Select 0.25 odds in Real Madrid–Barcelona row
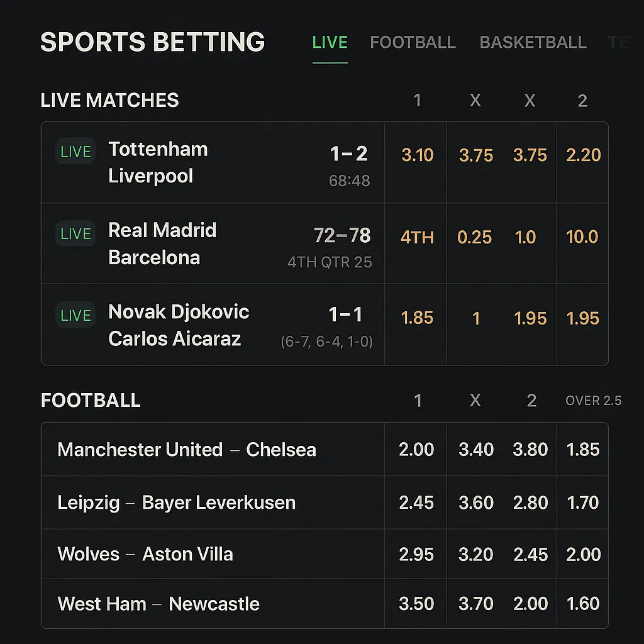The height and width of the screenshot is (644, 644). coord(475,237)
